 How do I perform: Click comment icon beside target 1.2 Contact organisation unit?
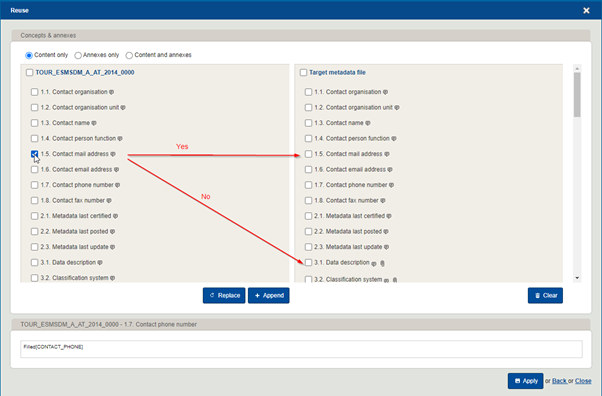pos(397,108)
